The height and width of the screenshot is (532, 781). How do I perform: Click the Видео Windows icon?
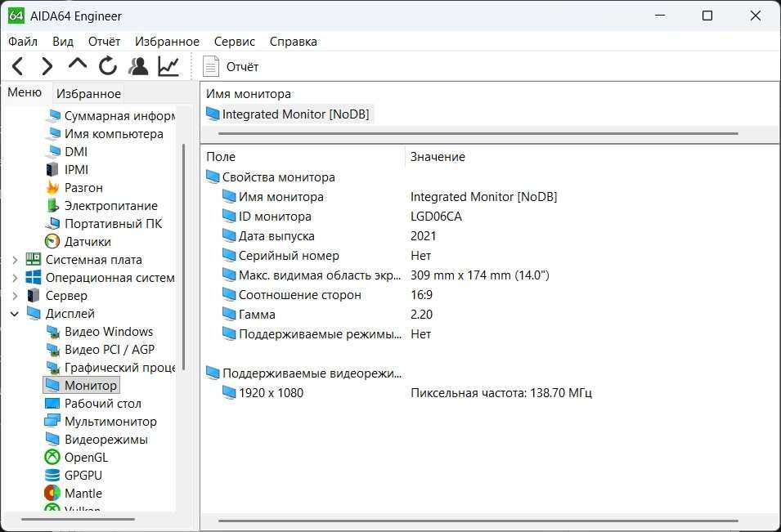point(53,332)
